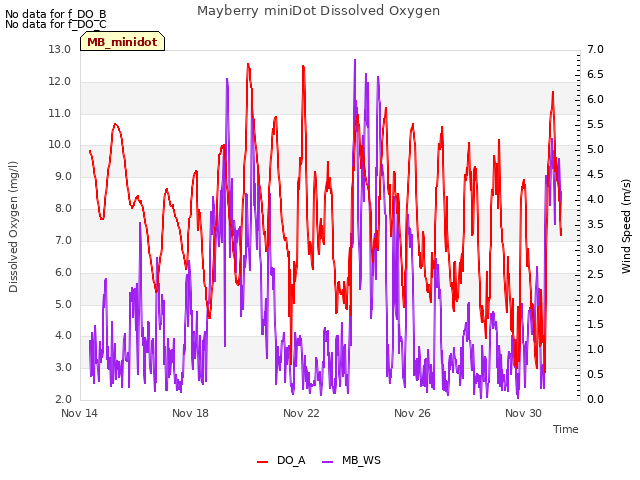Click chart title Mayberry miniDot Dissolved Oxygen

tap(318, 11)
